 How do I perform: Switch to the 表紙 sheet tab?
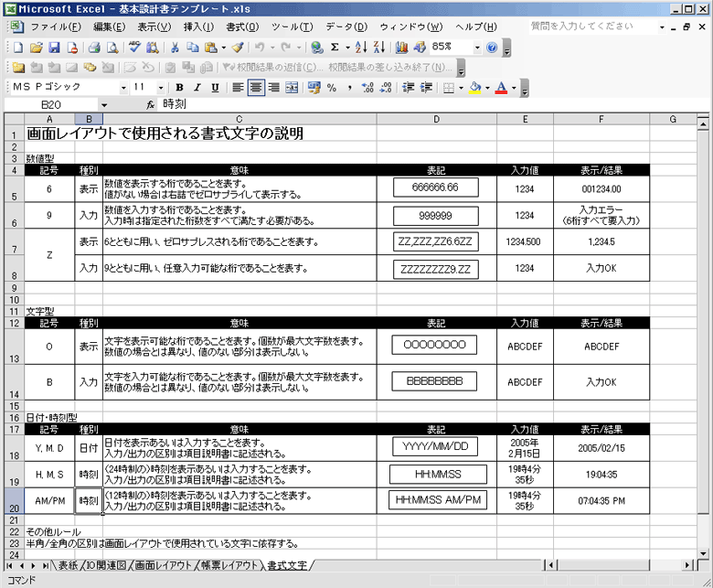(x=69, y=565)
